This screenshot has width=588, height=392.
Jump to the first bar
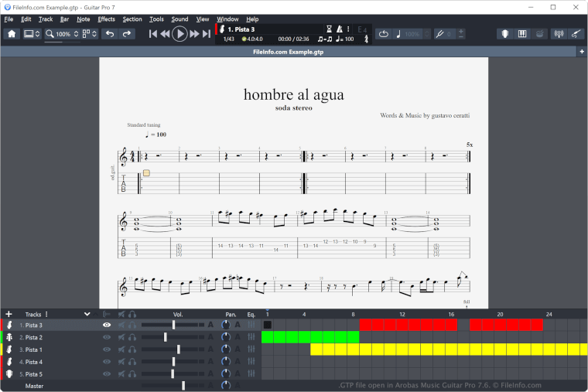click(x=153, y=34)
